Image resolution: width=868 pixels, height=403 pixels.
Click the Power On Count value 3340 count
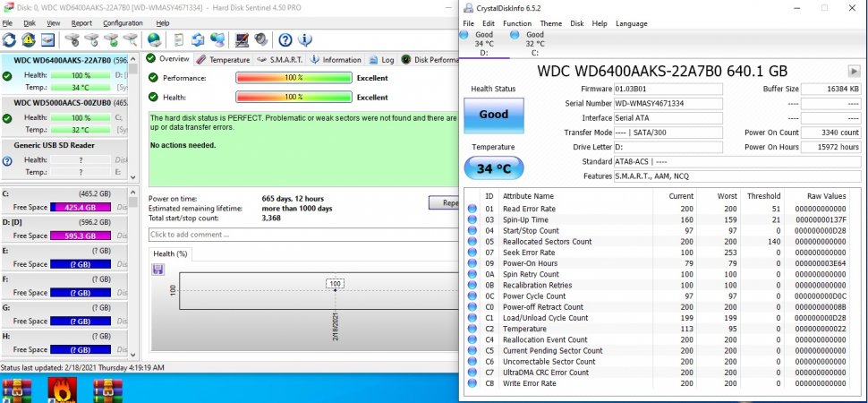[830, 133]
